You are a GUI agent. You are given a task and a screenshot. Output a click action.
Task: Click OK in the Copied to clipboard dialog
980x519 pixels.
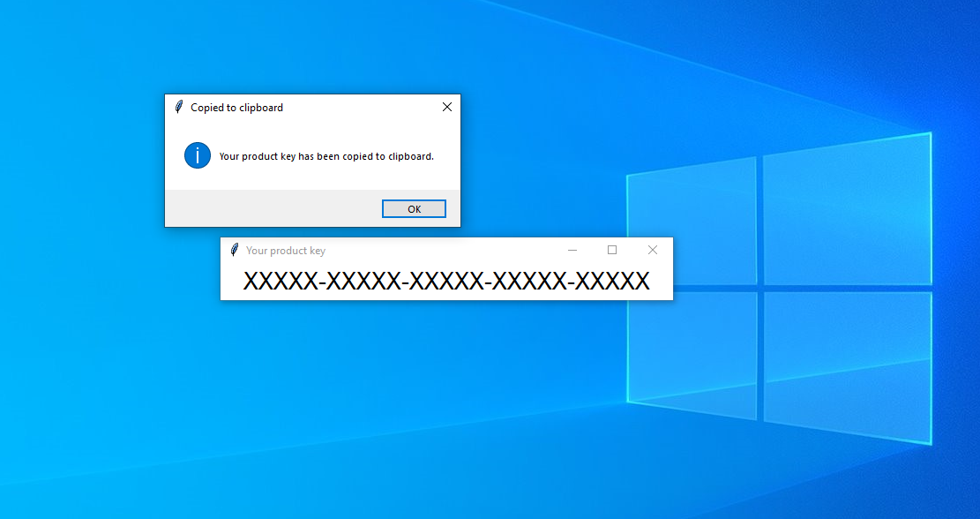coord(414,209)
